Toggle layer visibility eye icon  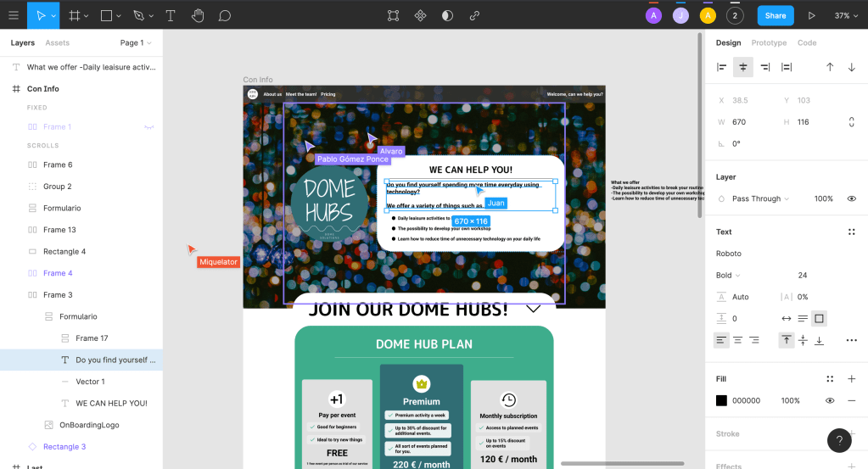[x=851, y=198]
